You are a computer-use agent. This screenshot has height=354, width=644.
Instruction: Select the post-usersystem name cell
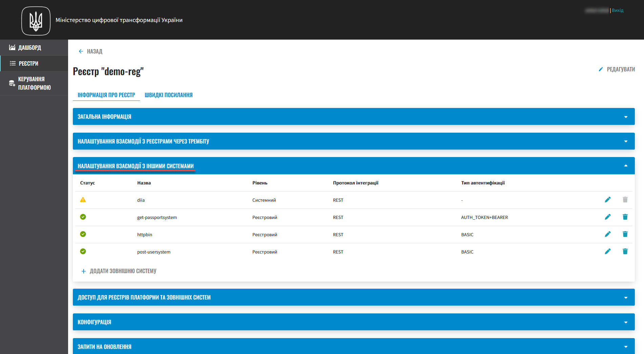point(154,252)
